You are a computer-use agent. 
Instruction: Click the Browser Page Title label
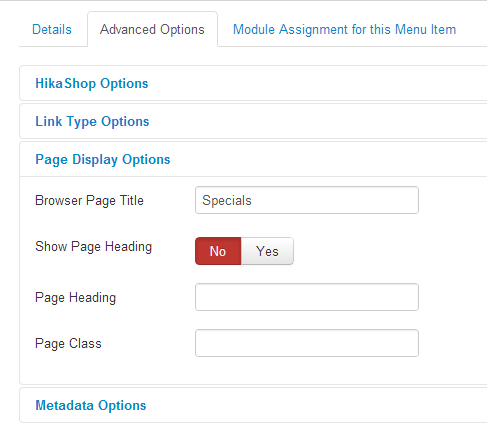pos(89,201)
